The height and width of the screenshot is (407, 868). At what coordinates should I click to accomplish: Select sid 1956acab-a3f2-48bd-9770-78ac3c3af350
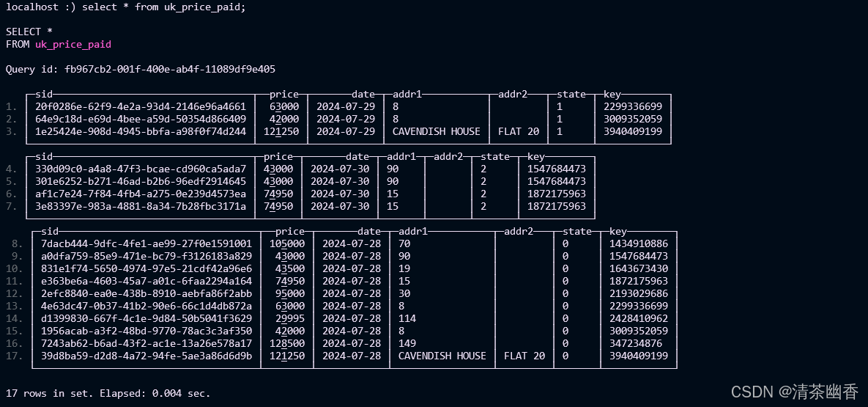coord(146,331)
